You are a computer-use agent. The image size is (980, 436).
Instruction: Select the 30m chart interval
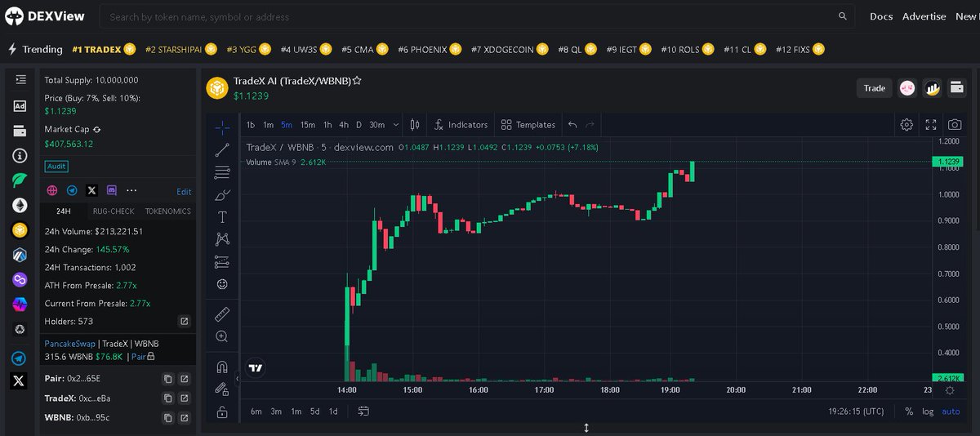tap(376, 125)
